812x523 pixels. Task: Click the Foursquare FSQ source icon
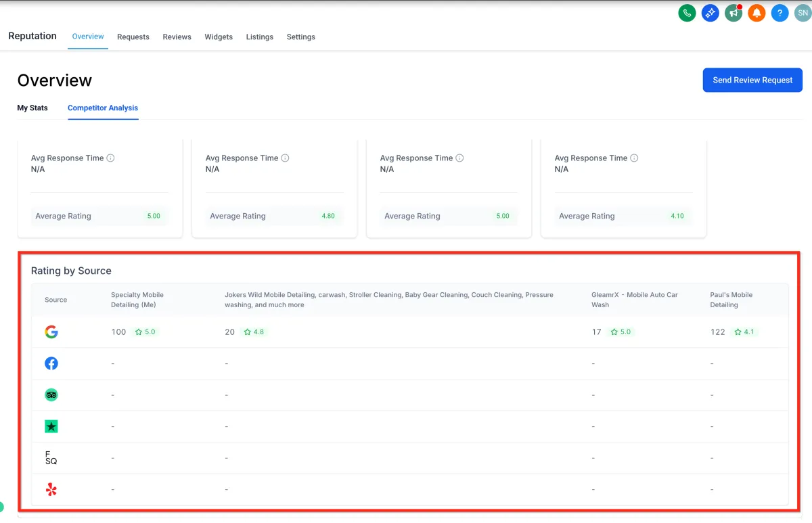[51, 458]
